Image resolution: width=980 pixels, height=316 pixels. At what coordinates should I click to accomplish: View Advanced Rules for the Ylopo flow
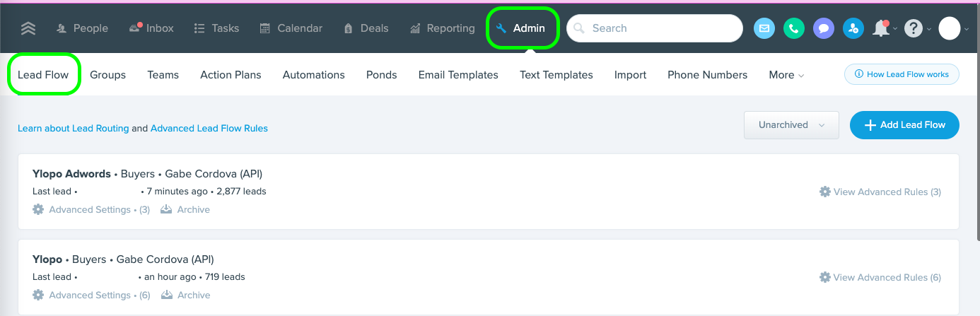click(x=880, y=278)
